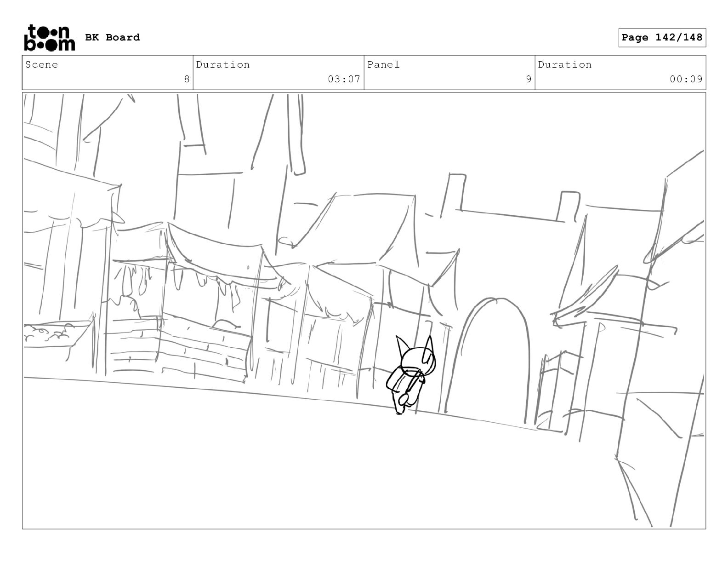Click the Toon Boom logo

[49, 37]
